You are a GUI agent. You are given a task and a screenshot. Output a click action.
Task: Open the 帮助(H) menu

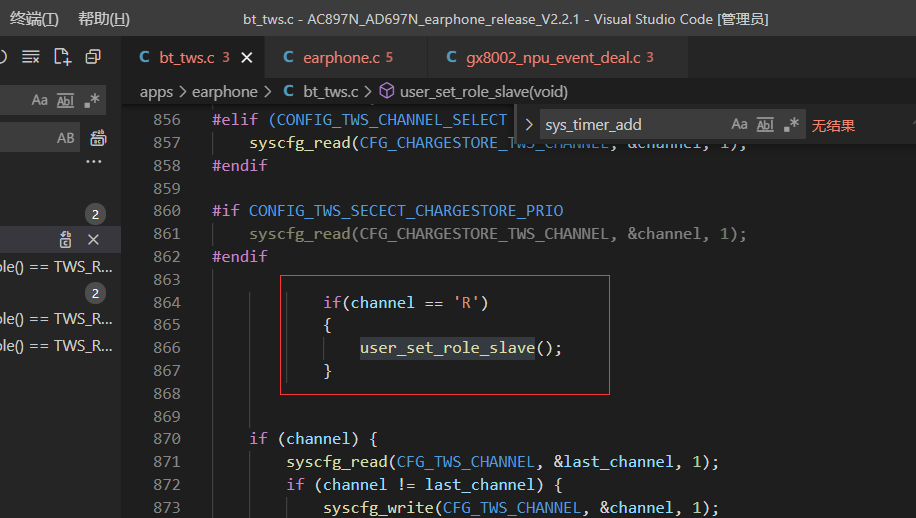point(104,19)
